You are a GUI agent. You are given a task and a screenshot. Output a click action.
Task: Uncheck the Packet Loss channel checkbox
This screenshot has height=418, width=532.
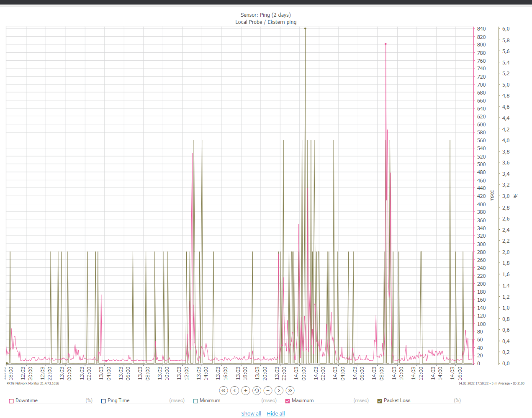click(x=380, y=401)
